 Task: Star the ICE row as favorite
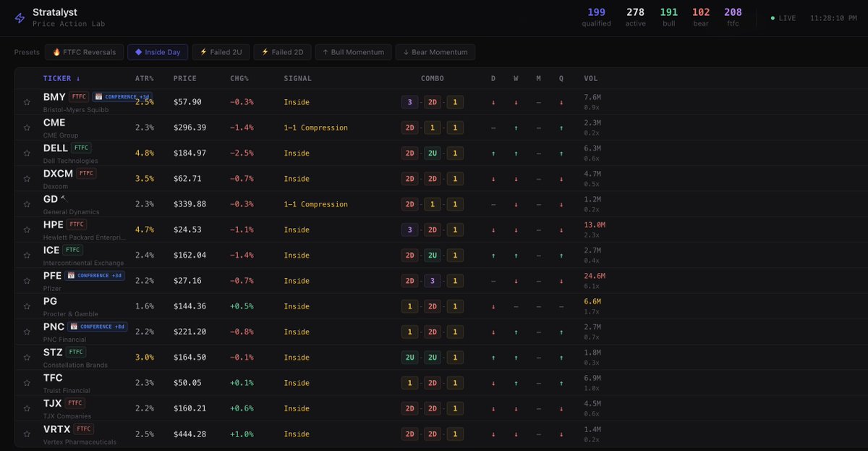click(x=27, y=256)
